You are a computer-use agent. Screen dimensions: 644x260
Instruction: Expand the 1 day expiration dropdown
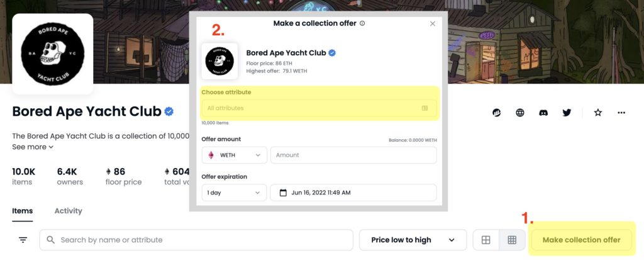234,193
